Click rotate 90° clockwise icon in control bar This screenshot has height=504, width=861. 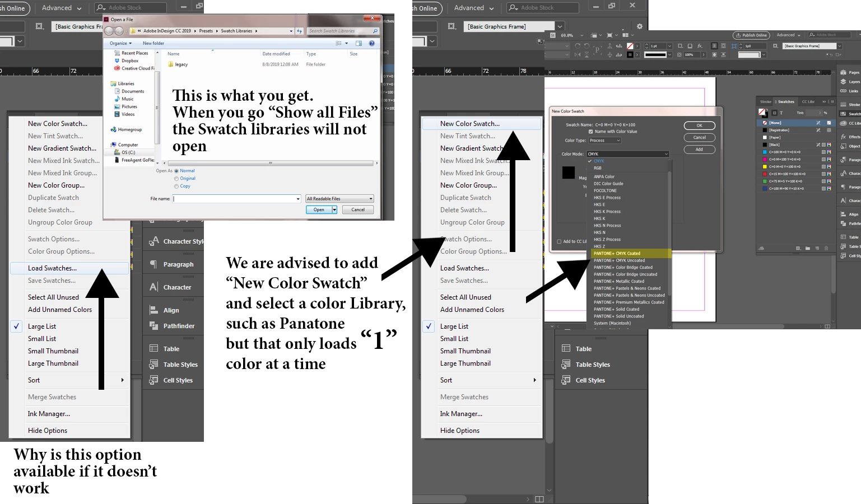[578, 46]
